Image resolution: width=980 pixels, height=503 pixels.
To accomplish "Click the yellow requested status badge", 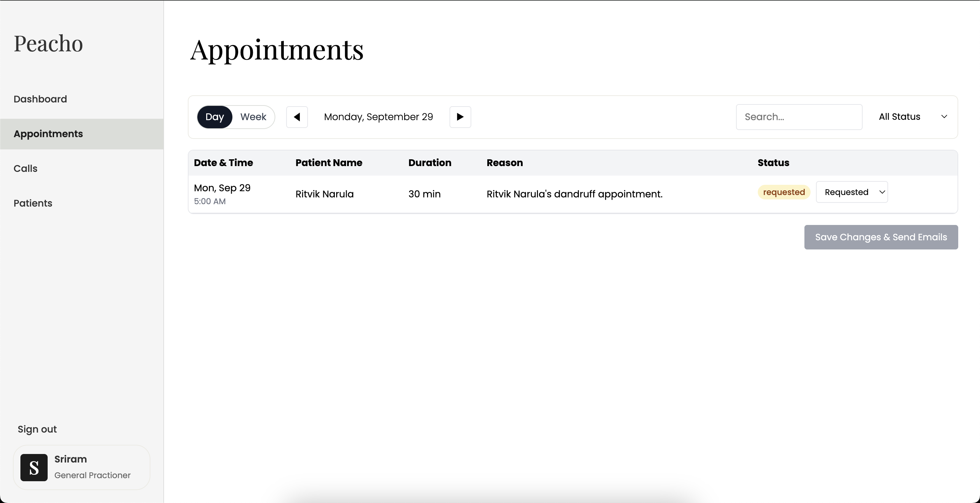I will (x=784, y=192).
